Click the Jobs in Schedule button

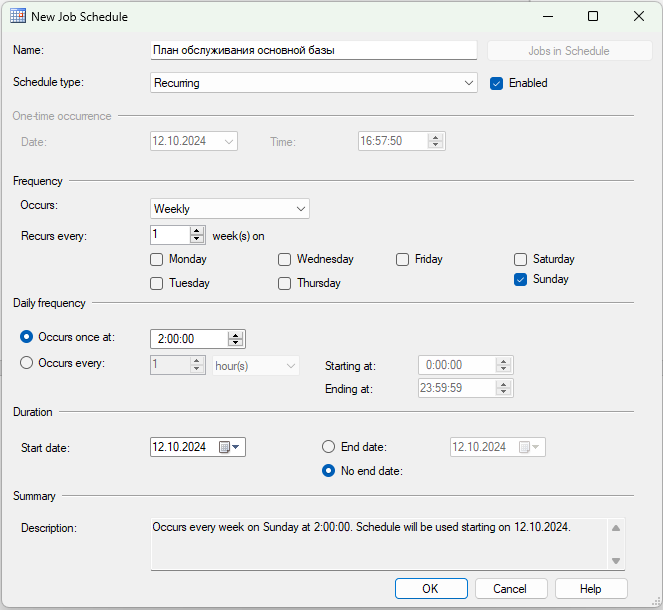coord(569,51)
